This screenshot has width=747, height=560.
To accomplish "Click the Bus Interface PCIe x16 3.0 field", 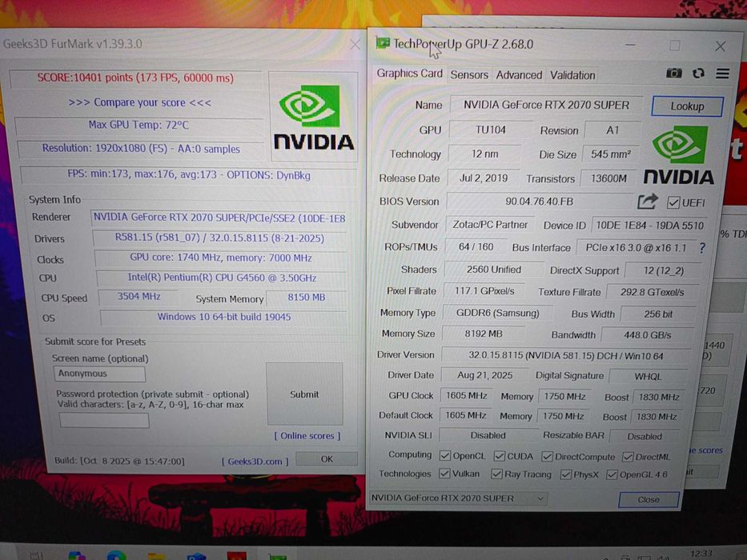I will [636, 248].
